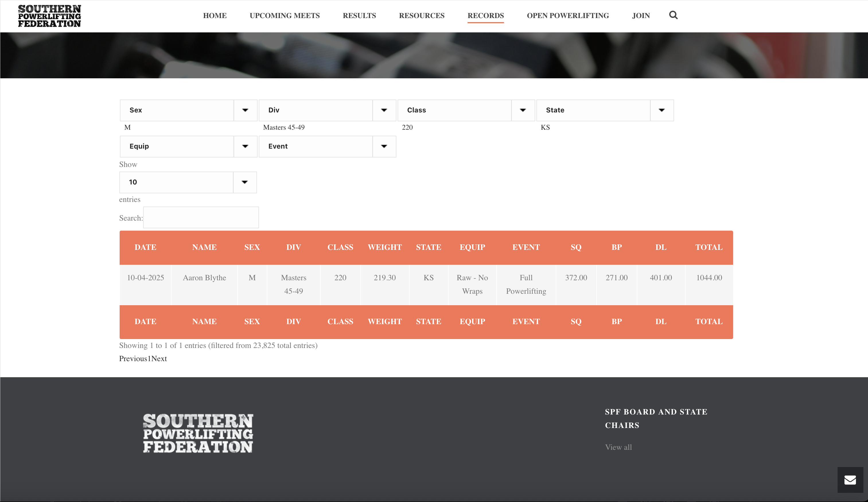Change the Show entries count dropdown
The width and height of the screenshot is (868, 502).
click(188, 182)
